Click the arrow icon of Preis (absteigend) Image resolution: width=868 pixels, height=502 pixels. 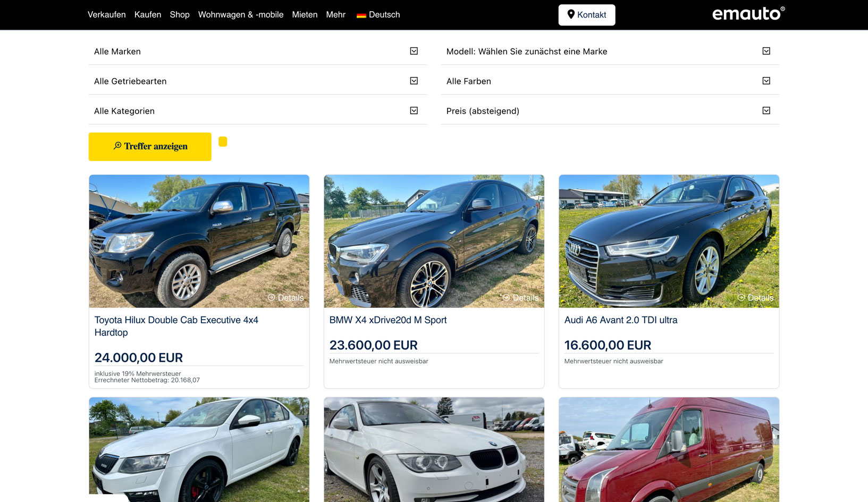coord(766,111)
